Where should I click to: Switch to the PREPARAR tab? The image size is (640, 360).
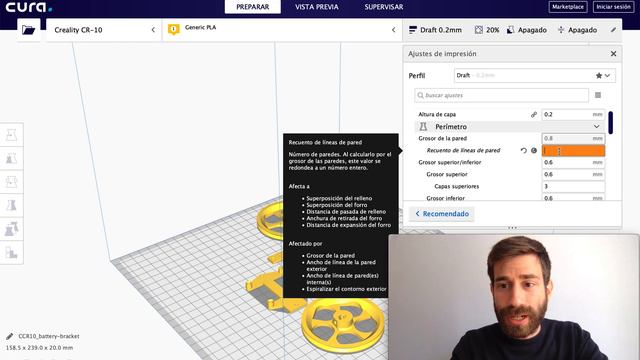point(253,7)
